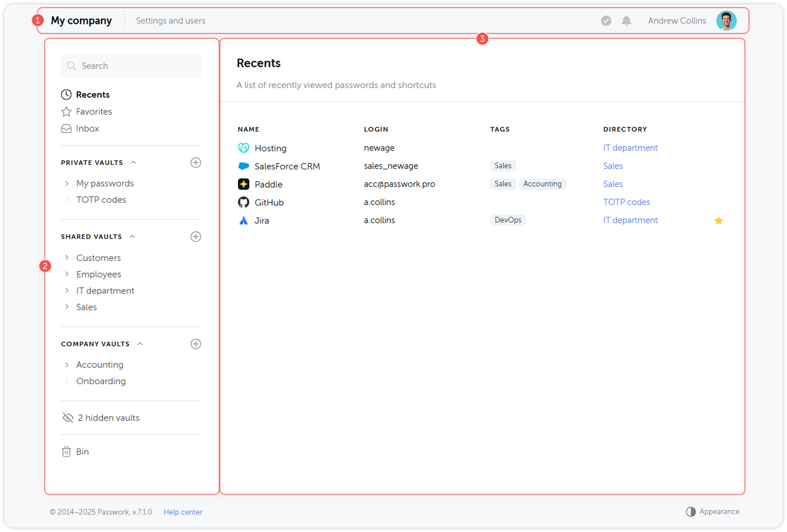787x532 pixels.
Task: Open the Inbox icon
Action: coord(66,128)
